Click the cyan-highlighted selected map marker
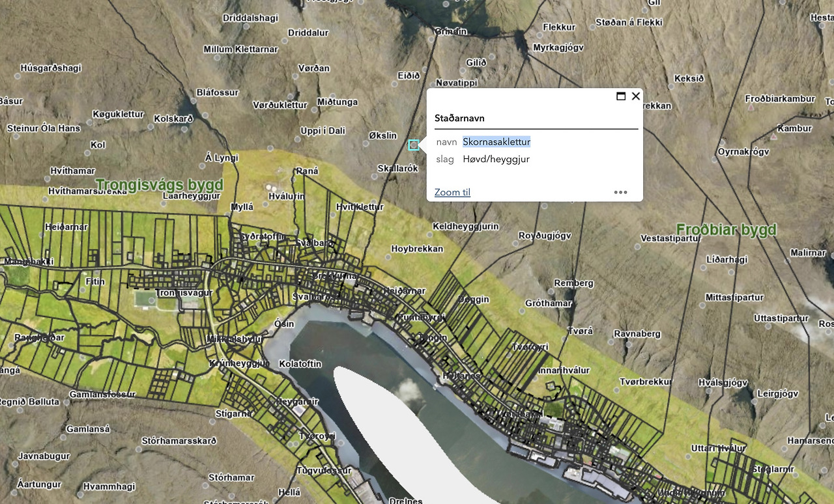Image resolution: width=834 pixels, height=504 pixels. point(414,145)
